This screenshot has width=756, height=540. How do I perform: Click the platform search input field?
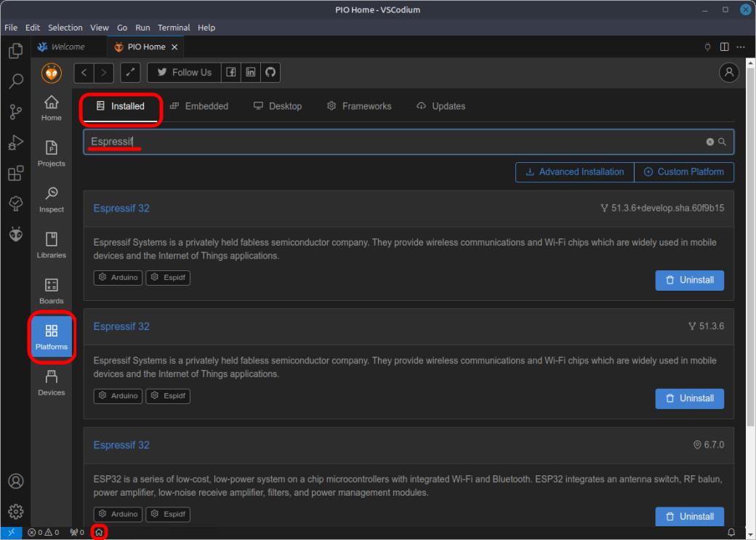[393, 142]
